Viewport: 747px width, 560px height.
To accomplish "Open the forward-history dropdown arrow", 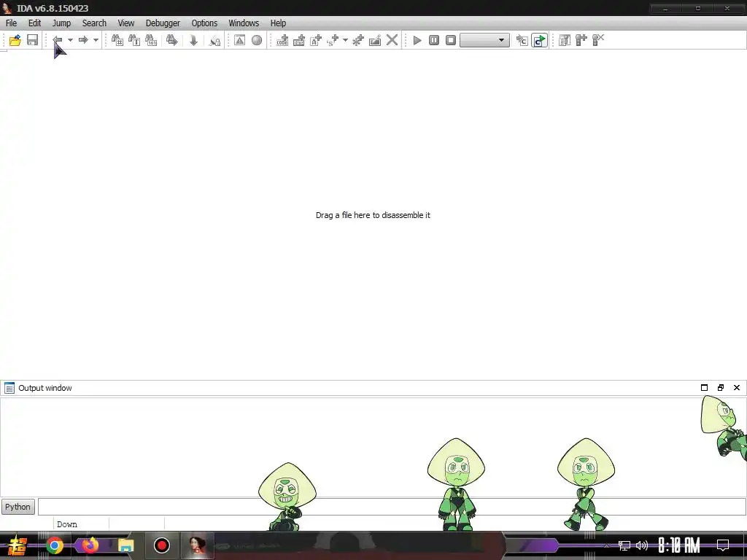I will click(96, 41).
